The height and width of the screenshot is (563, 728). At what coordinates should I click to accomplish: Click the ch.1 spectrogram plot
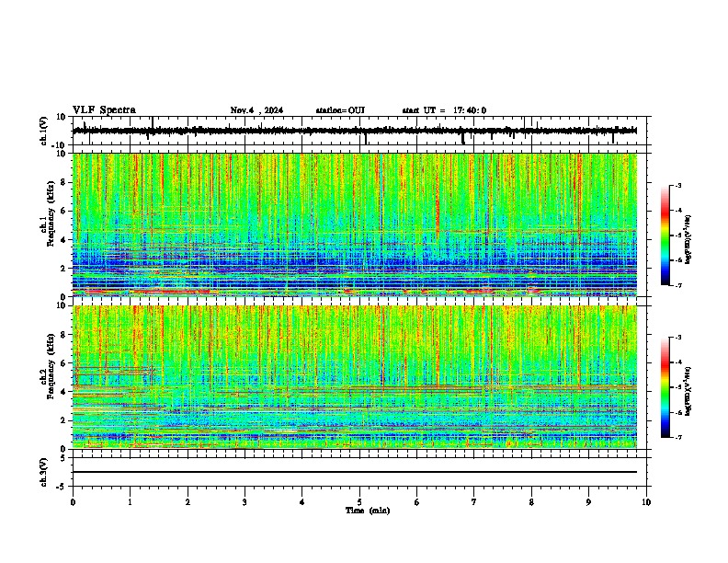(355, 224)
